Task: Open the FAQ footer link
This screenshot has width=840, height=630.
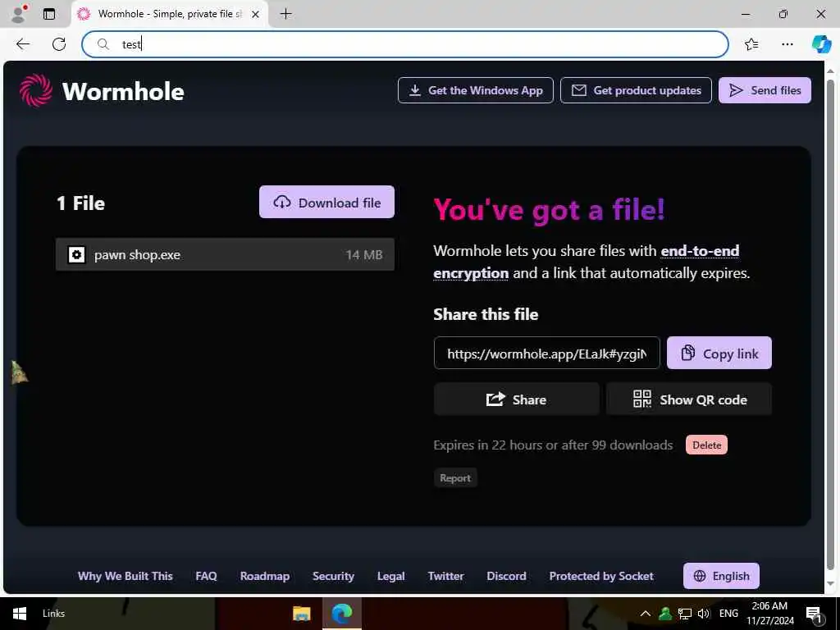Action: pyautogui.click(x=206, y=576)
